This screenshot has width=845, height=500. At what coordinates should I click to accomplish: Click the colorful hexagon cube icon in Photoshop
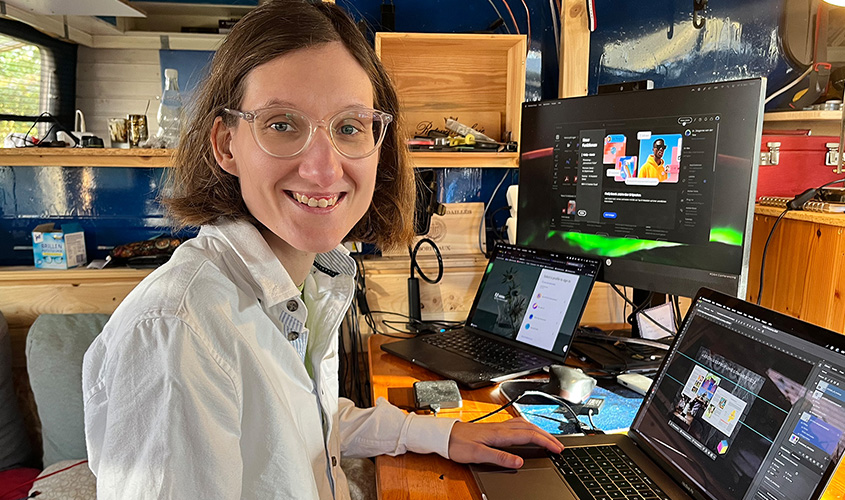pos(722,447)
